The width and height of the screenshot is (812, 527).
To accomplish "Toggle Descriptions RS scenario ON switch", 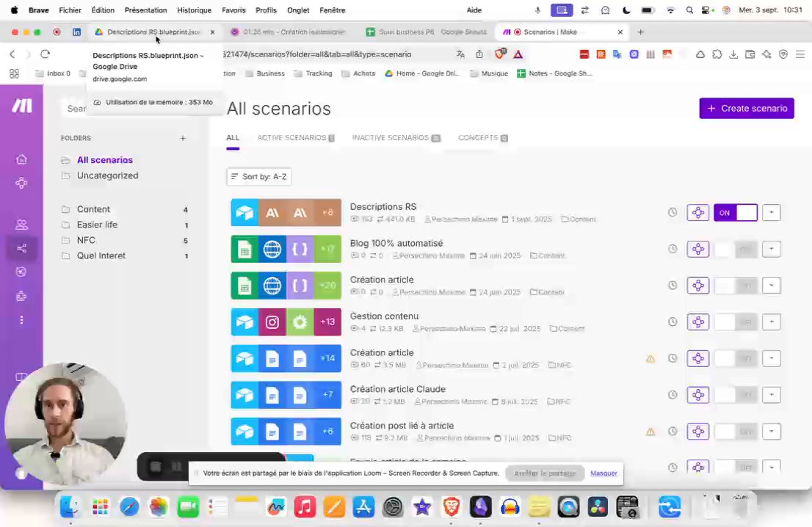I will click(736, 212).
